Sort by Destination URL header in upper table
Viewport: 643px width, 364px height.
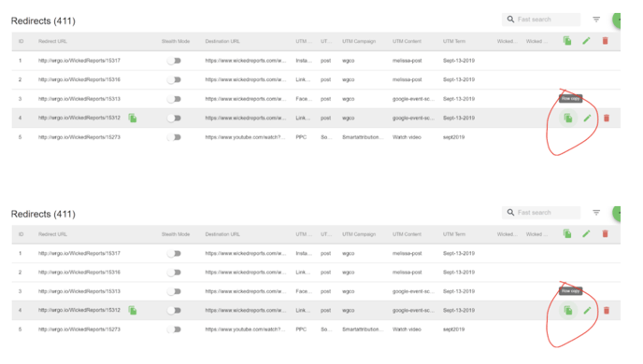coord(222,41)
